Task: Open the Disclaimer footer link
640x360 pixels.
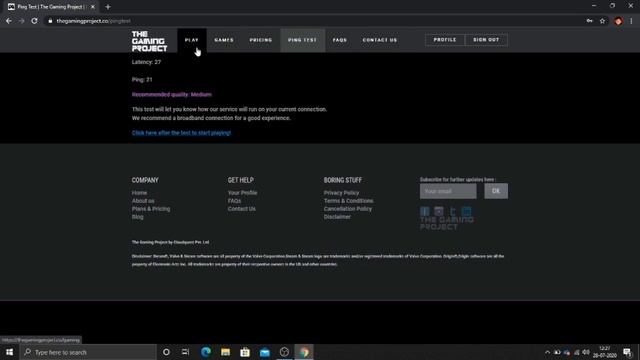Action: tap(337, 217)
